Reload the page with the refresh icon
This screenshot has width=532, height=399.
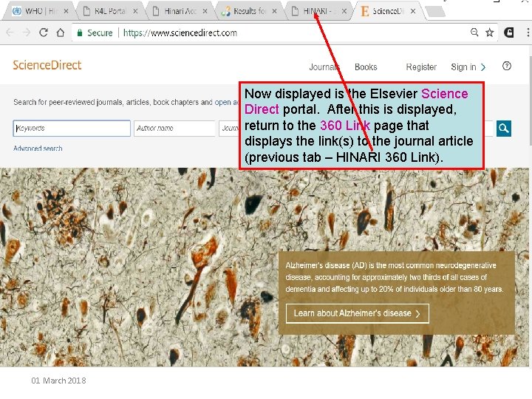click(x=44, y=33)
